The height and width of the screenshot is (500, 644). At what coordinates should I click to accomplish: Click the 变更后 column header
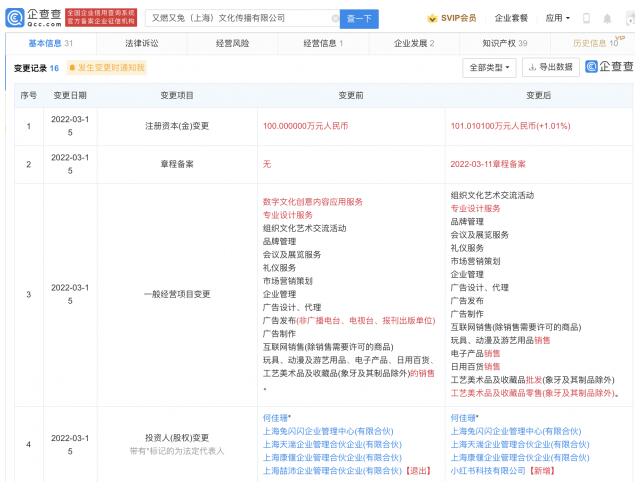click(x=538, y=95)
